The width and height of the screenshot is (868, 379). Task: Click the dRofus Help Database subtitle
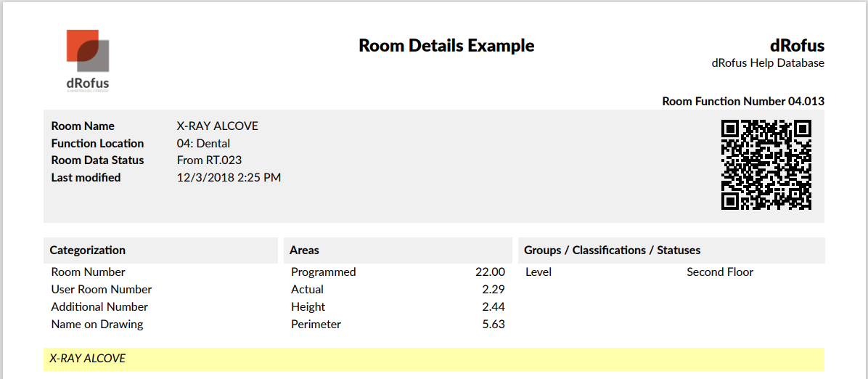(x=768, y=63)
